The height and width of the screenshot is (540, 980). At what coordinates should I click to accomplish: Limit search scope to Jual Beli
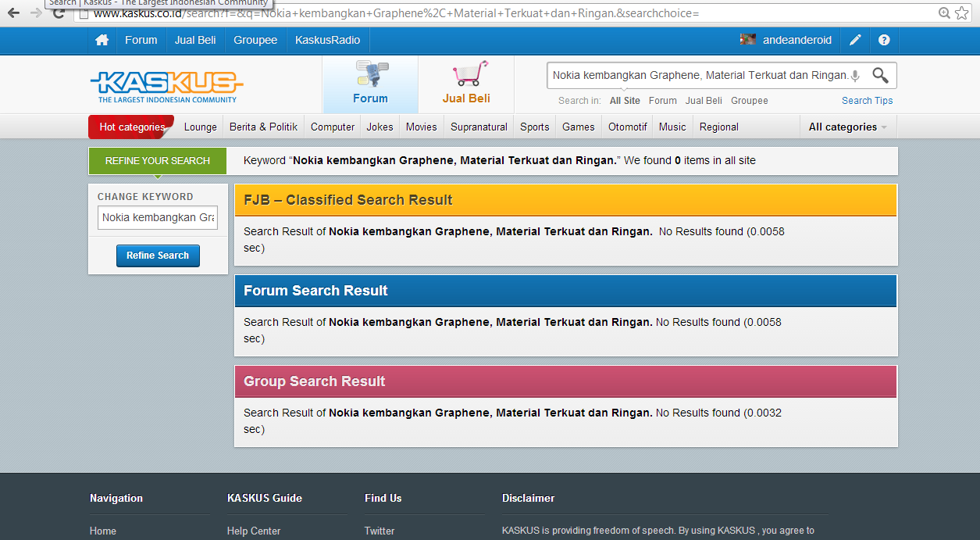(704, 101)
